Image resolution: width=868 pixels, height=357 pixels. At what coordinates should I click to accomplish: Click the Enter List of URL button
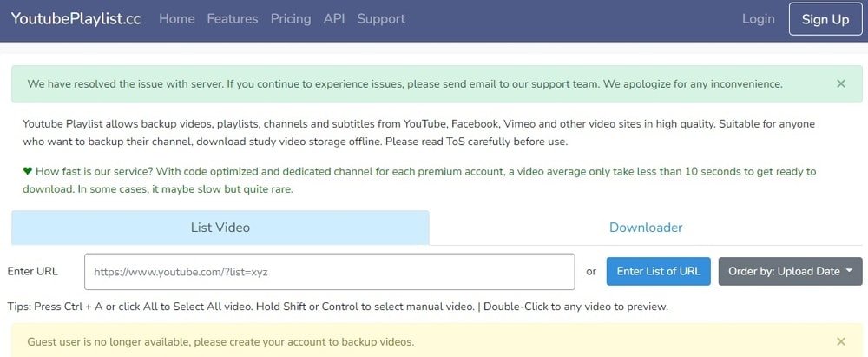658,271
